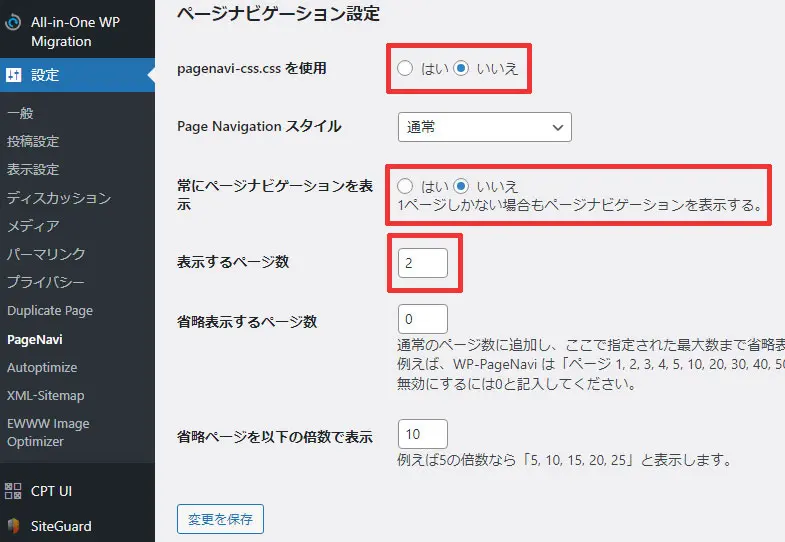Click the 省略ページを以下の倍数で表示 label
785x542 pixels.
click(275, 436)
